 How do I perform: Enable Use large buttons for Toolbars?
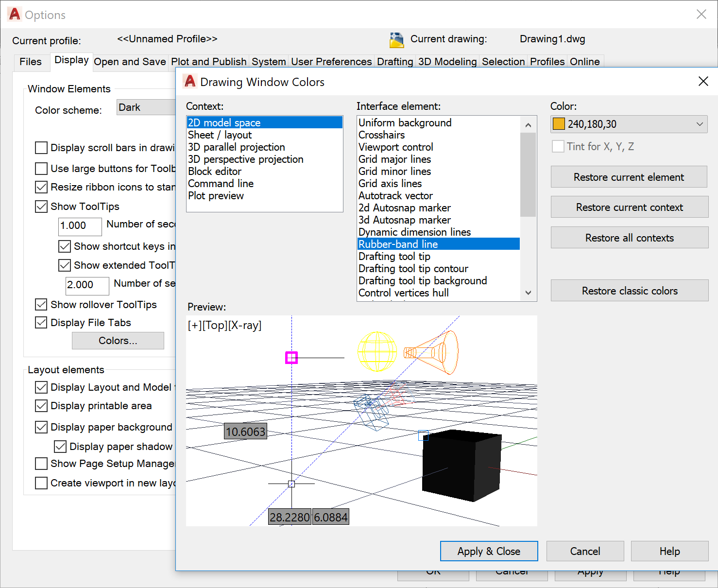point(41,169)
